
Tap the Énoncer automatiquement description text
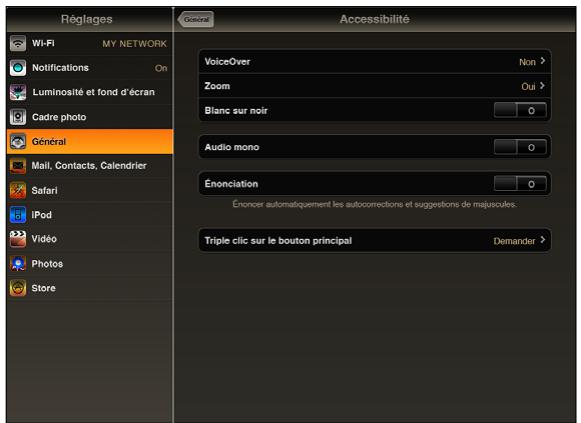pos(374,204)
